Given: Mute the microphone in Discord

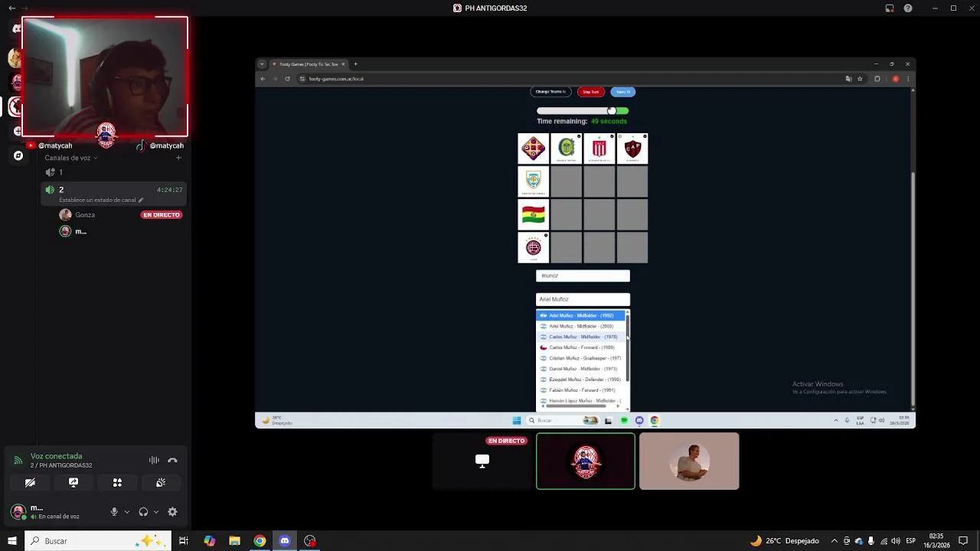Looking at the screenshot, I should coord(114,512).
